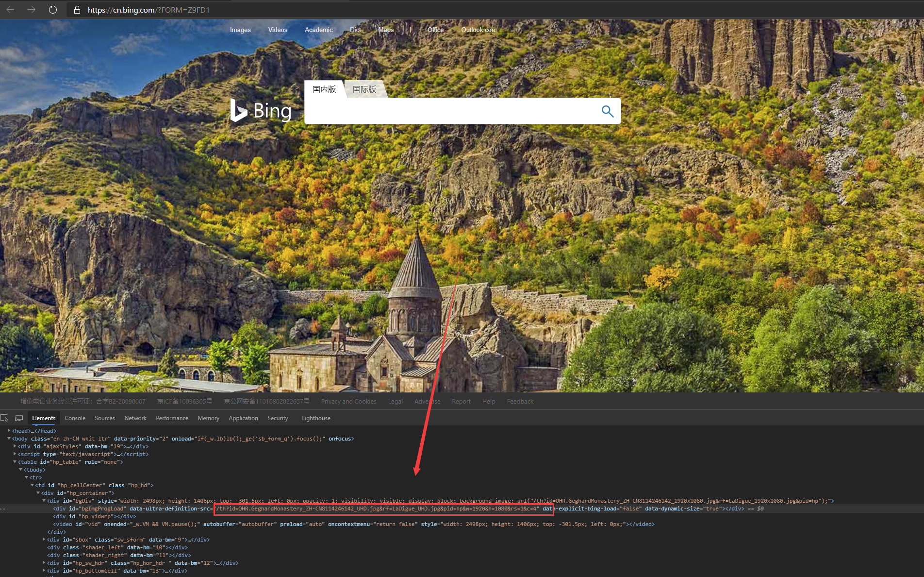Screen dimensions: 924x577
Task: Switch to the Application DevTools tab
Action: point(243,418)
